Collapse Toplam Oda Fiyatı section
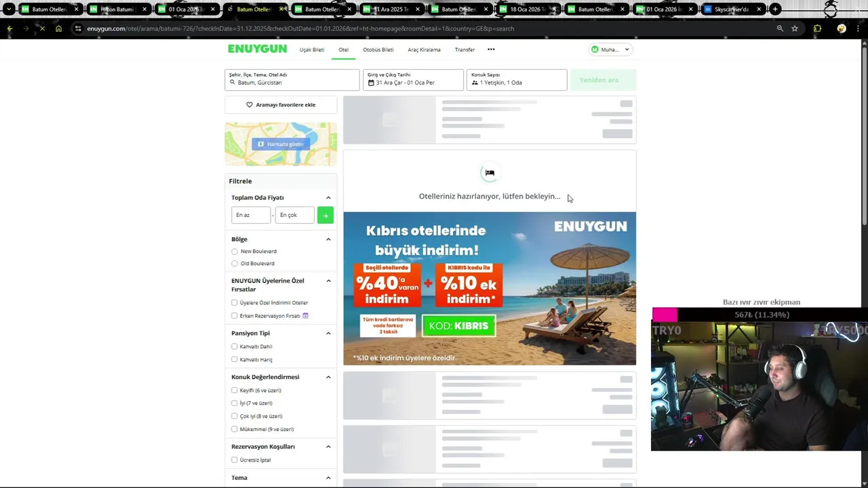The width and height of the screenshot is (868, 488). [x=328, y=198]
